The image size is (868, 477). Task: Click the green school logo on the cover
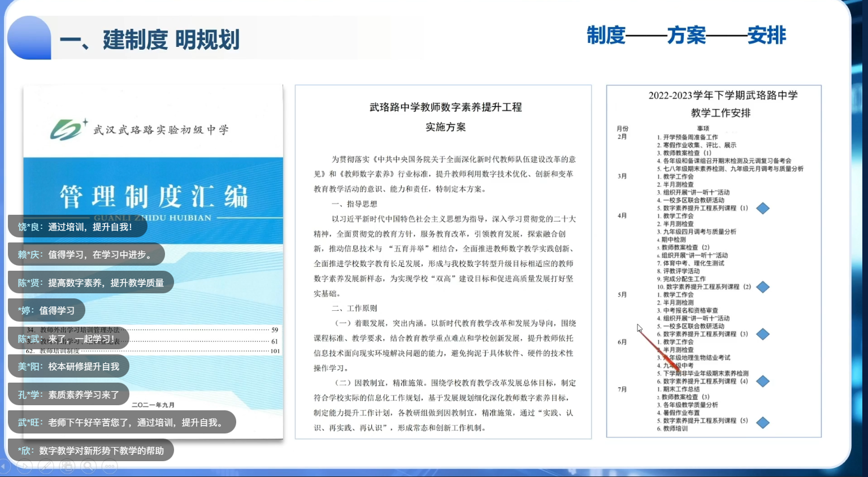pos(68,129)
